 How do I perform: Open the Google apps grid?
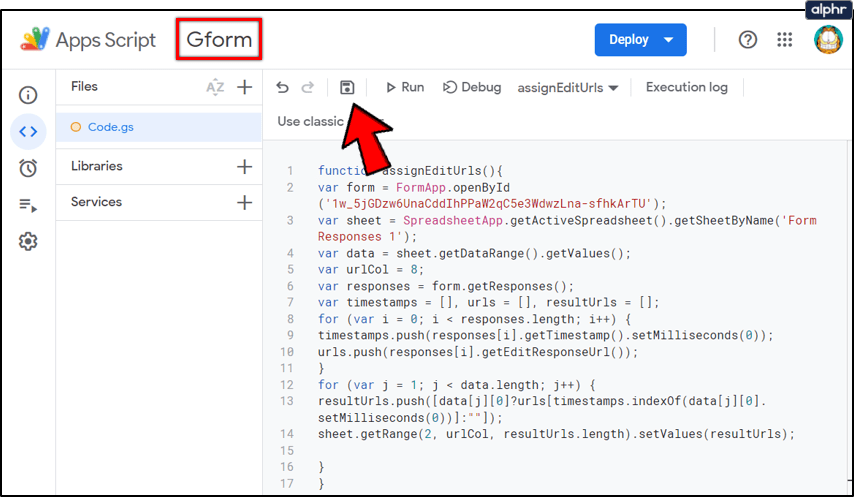(784, 40)
